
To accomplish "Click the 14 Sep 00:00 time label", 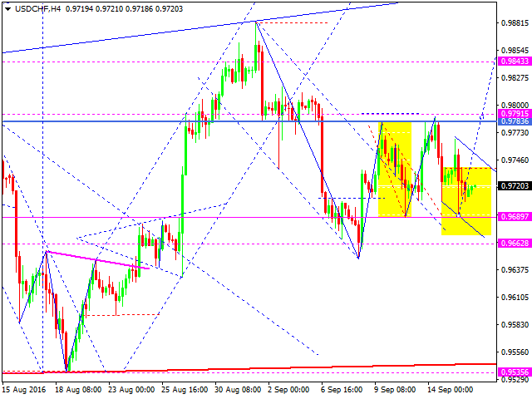I will [451, 390].
